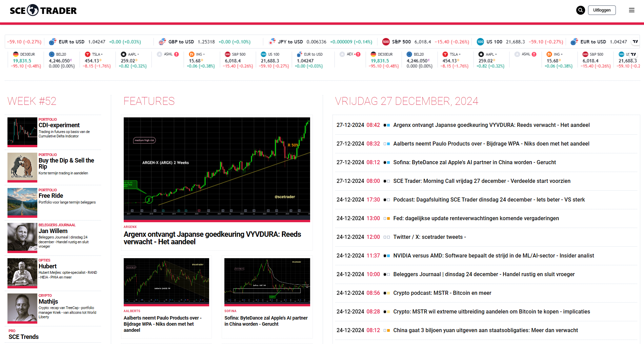The width and height of the screenshot is (644, 344).
Task: Click red S&P 500 icon beside 6,018.4 −15.40
Action: [x=386, y=42]
